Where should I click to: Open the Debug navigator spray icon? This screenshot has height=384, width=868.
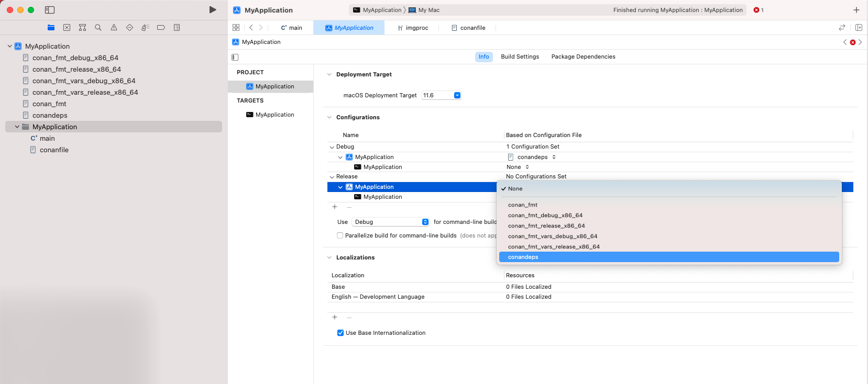(x=145, y=28)
